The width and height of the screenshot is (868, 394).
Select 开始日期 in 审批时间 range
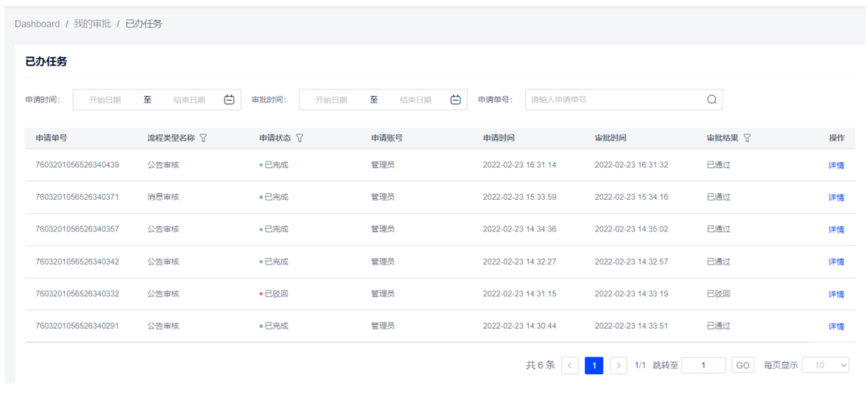[331, 100]
